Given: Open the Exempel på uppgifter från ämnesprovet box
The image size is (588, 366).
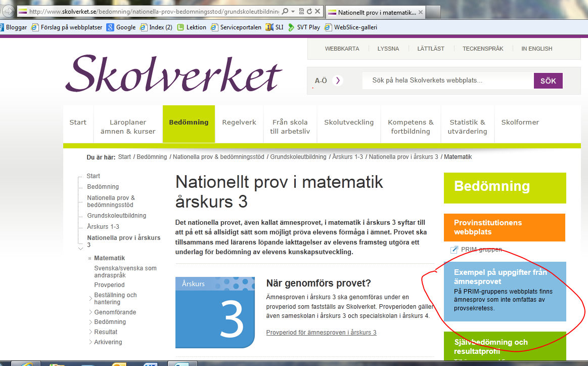Looking at the screenshot, I should click(505, 292).
